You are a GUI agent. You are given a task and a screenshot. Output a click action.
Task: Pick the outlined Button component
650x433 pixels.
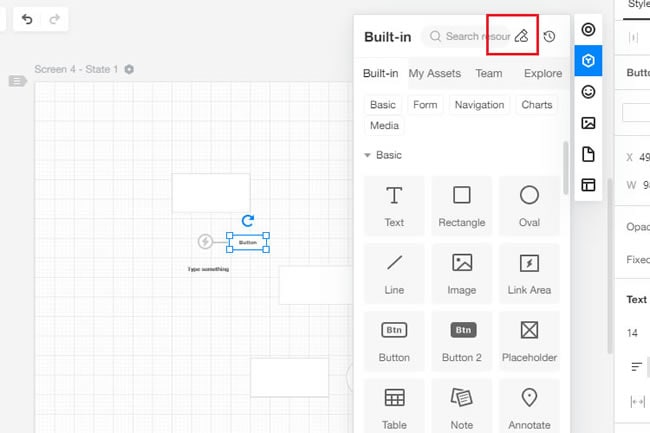point(394,341)
